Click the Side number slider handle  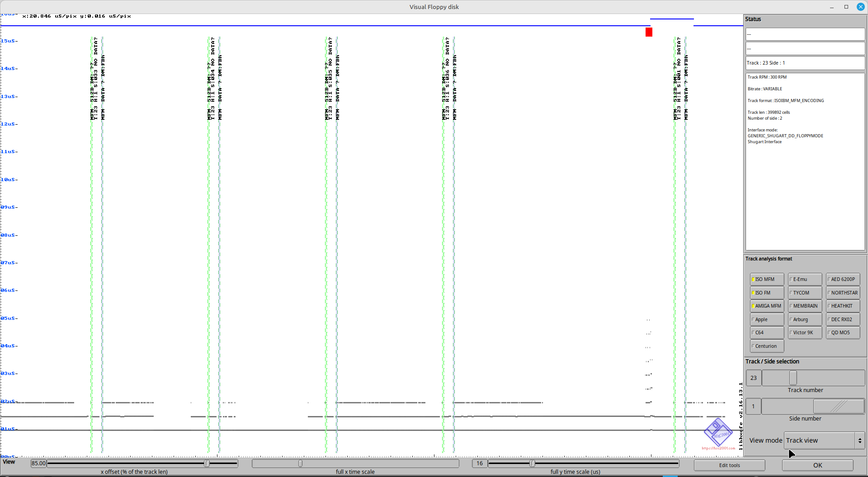(839, 406)
